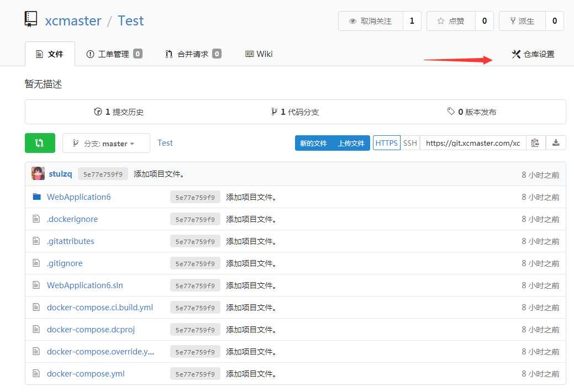The width and height of the screenshot is (574, 392).
Task: Switch clone protocol to SSH
Action: (410, 143)
